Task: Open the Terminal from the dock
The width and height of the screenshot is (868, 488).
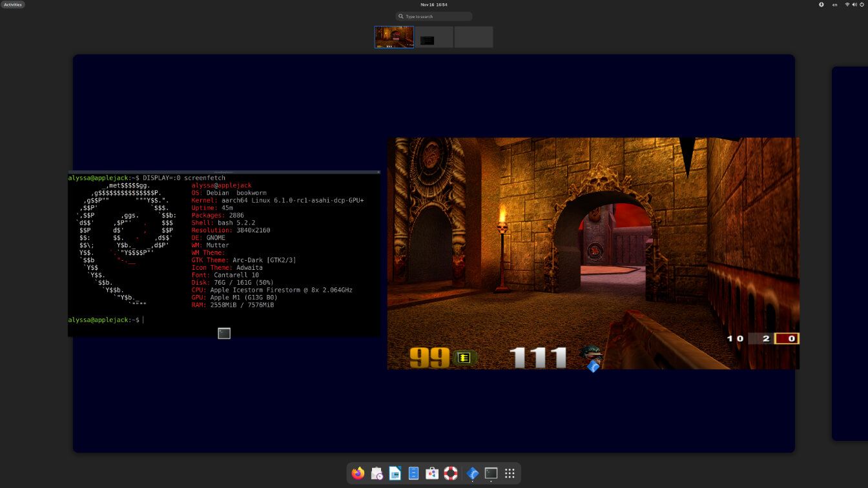Action: point(491,473)
